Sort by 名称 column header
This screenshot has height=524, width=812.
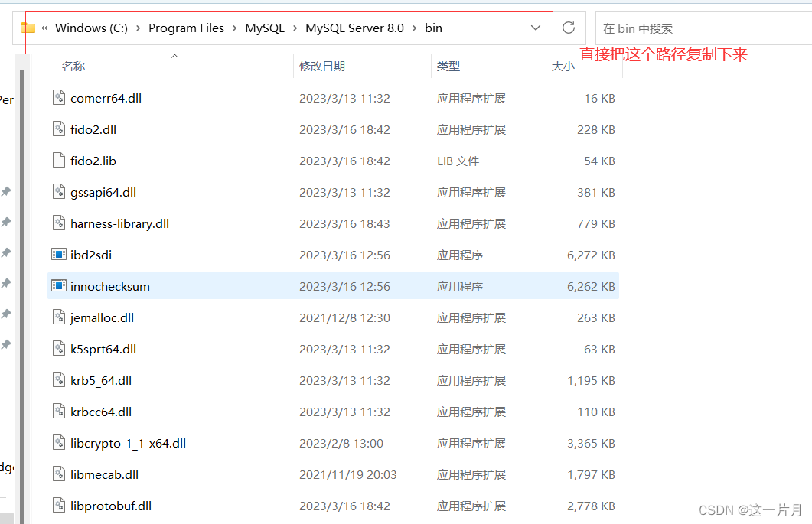tap(73, 67)
